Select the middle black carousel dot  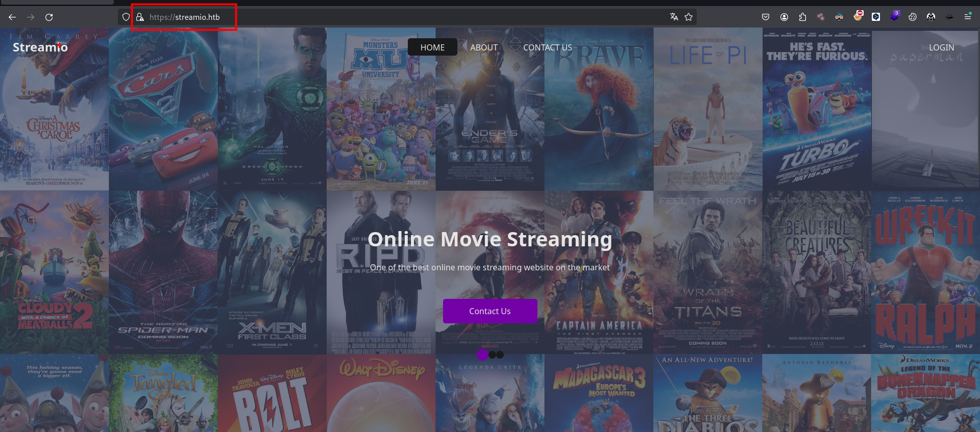tap(492, 354)
